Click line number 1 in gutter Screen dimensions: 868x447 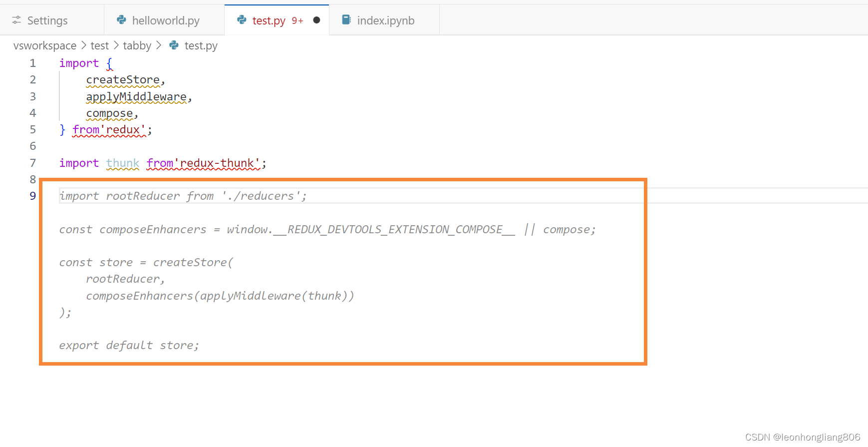tap(33, 63)
